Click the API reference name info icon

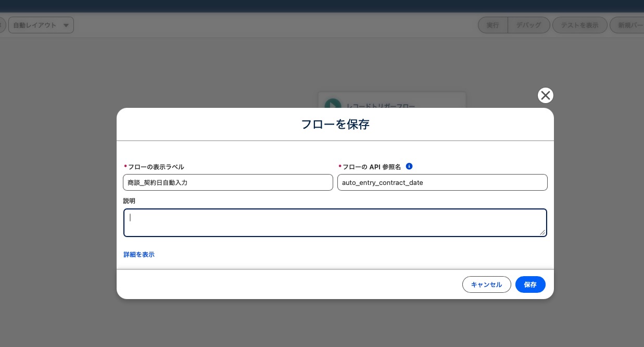(409, 166)
